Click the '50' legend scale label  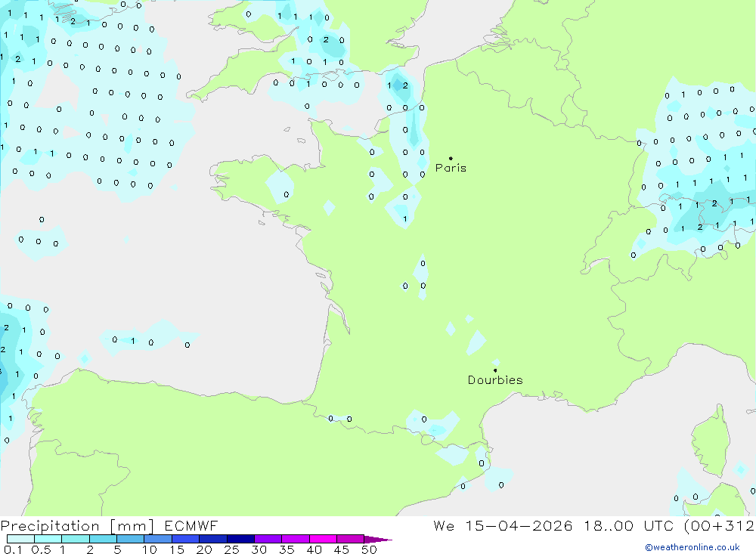click(x=369, y=549)
